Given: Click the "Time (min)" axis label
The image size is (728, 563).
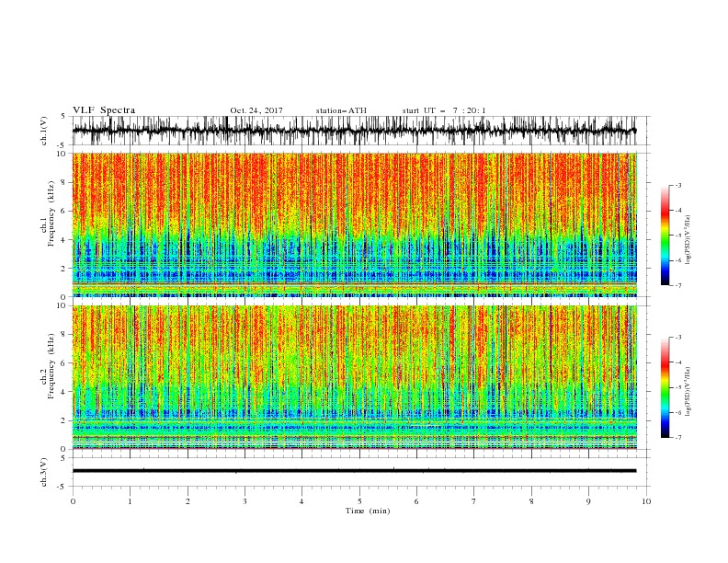Looking at the screenshot, I should (x=368, y=511).
